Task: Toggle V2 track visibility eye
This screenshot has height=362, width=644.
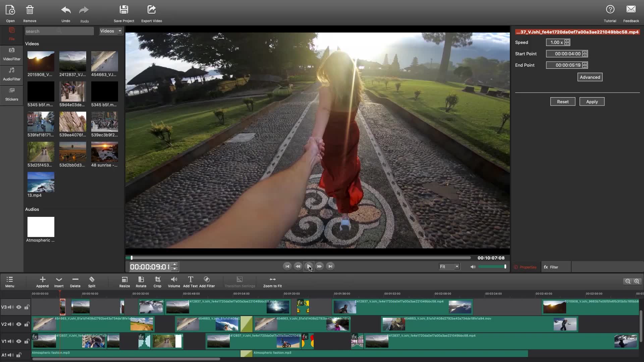Action: [18, 324]
